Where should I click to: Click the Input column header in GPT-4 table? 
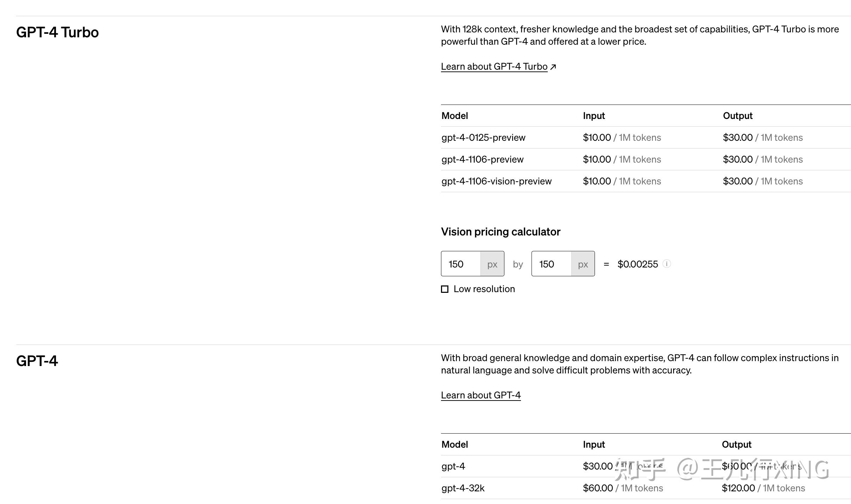(x=594, y=444)
